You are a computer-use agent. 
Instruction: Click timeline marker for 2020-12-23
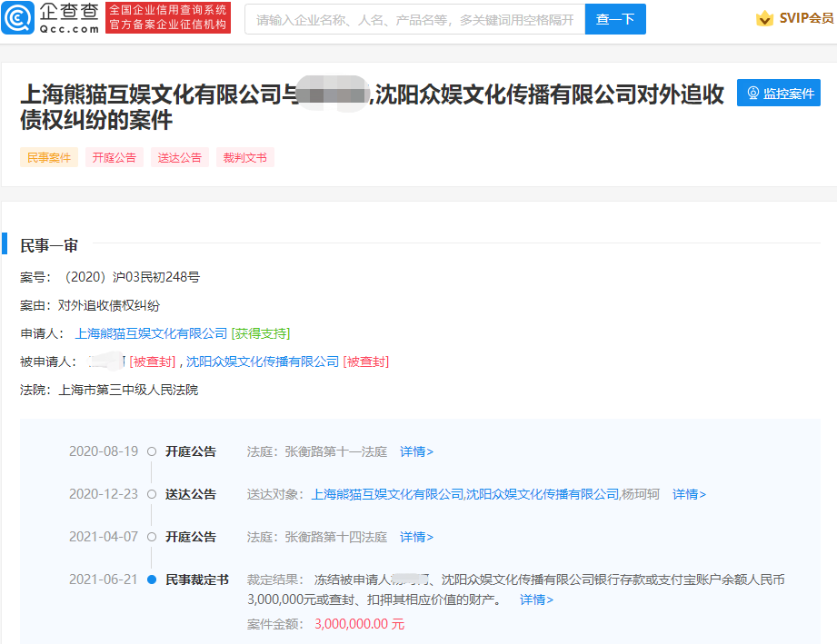coord(152,494)
